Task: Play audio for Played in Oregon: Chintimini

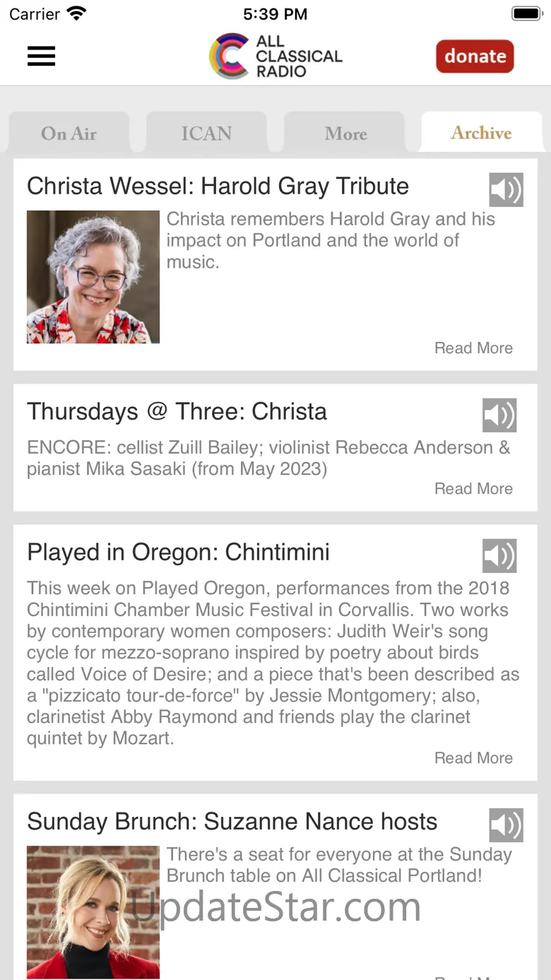Action: coord(499,555)
